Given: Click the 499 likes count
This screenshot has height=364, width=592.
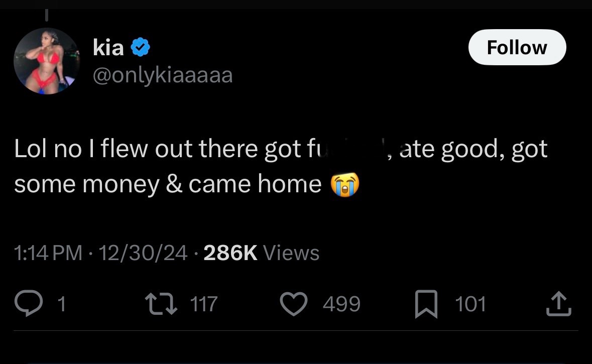Looking at the screenshot, I should [x=341, y=304].
